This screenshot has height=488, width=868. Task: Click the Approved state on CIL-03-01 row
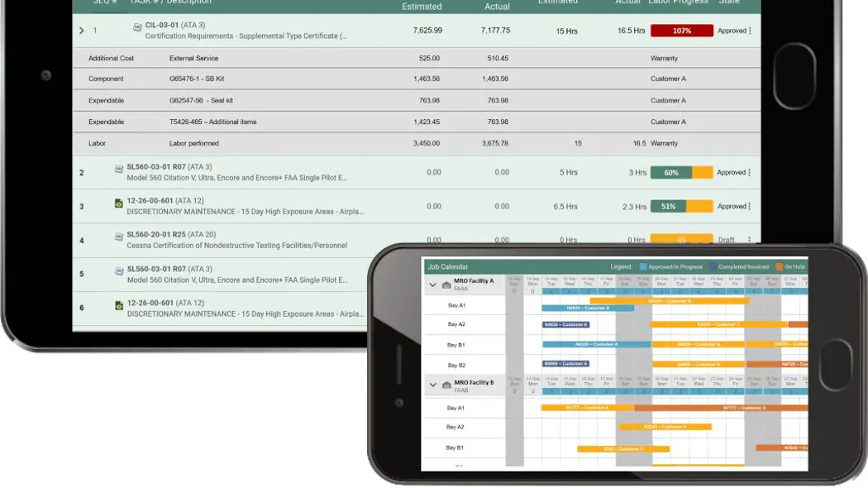pyautogui.click(x=732, y=31)
